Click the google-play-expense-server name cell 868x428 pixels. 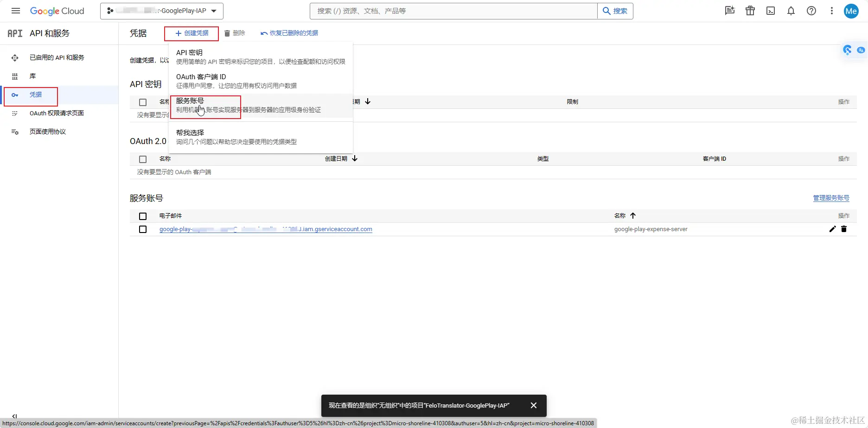click(651, 229)
